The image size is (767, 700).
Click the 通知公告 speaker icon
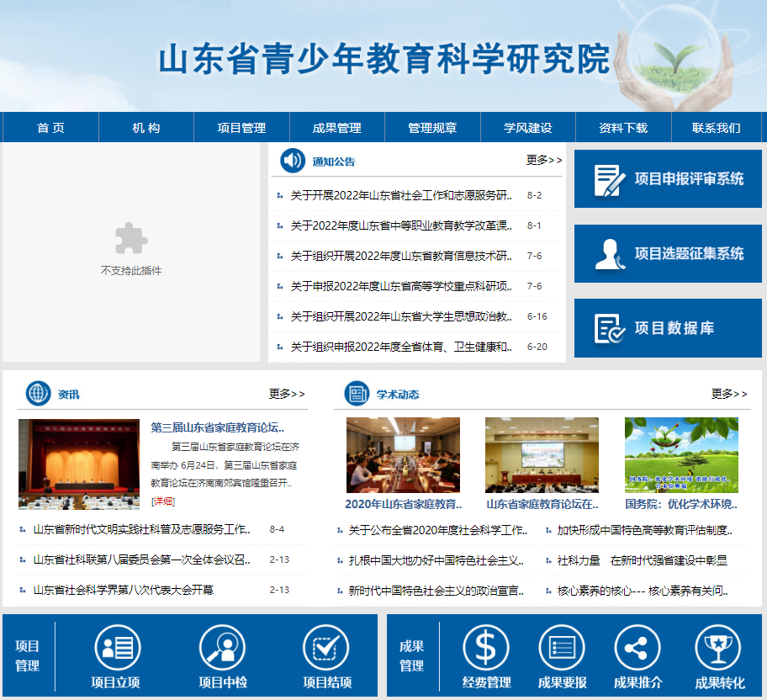click(293, 160)
